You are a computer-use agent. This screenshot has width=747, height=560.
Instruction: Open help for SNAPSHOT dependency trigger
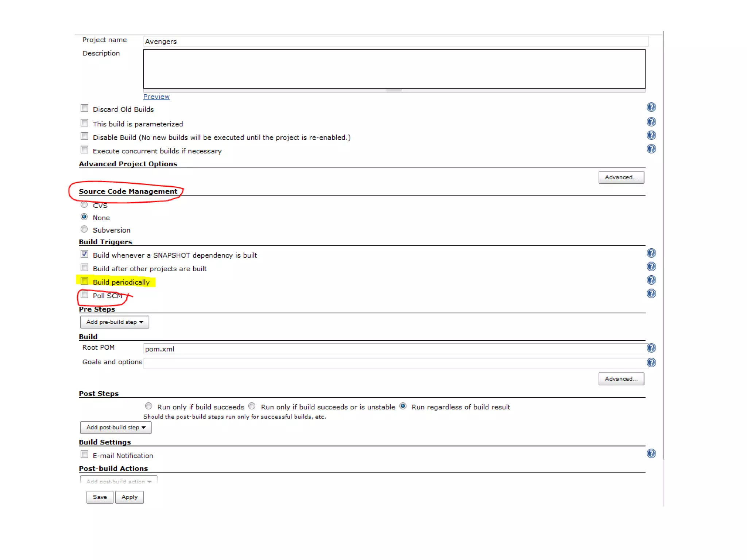pyautogui.click(x=651, y=253)
